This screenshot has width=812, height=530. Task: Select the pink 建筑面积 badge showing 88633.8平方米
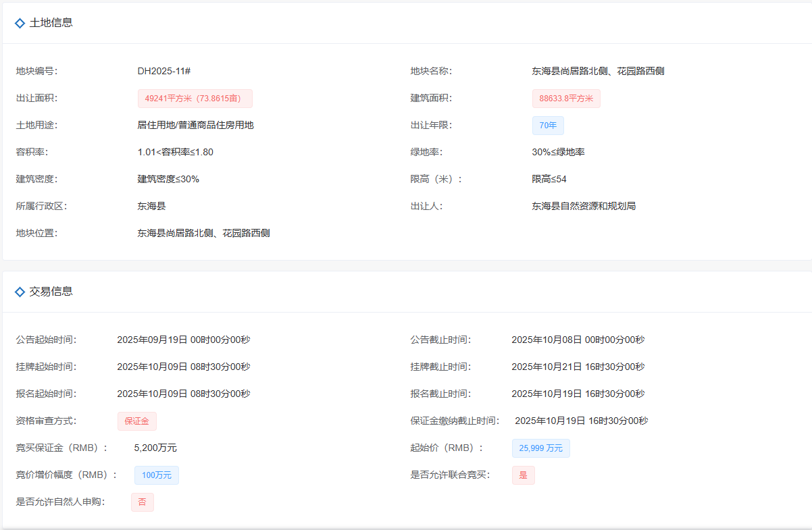point(566,98)
